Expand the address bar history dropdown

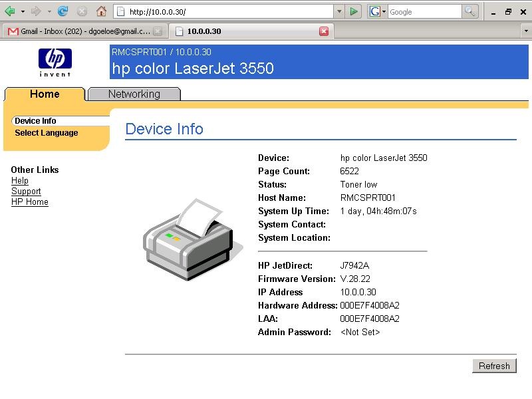339,12
